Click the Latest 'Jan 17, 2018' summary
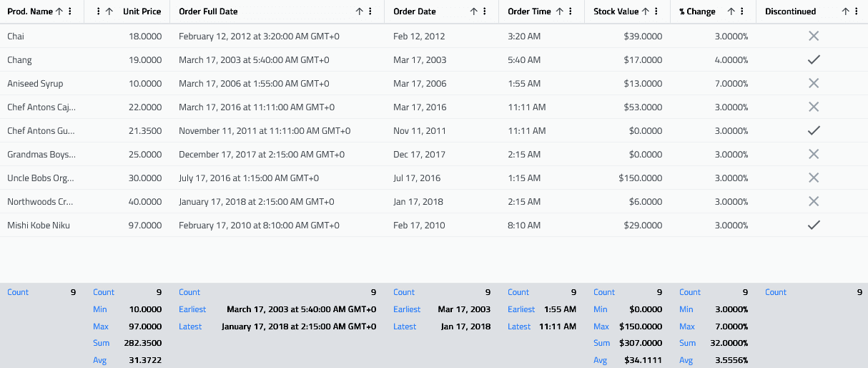868x368 pixels. tap(465, 326)
